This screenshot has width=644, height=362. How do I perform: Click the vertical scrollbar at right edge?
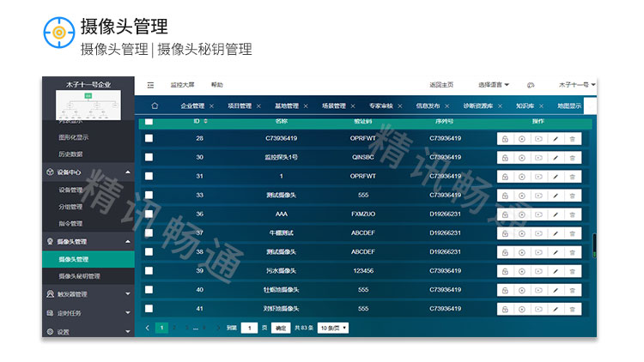pyautogui.click(x=594, y=245)
